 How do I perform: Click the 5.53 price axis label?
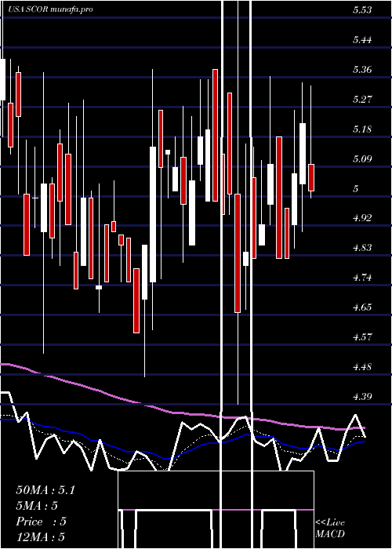[362, 9]
